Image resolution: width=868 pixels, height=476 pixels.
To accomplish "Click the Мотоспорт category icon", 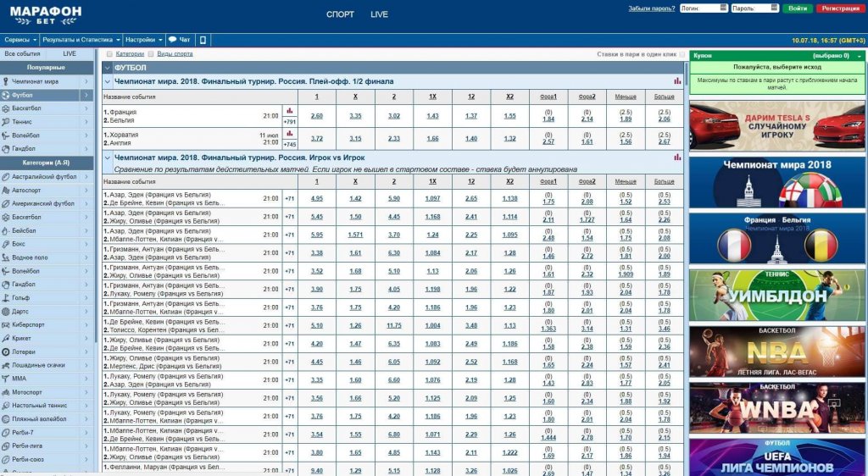I will (6, 392).
